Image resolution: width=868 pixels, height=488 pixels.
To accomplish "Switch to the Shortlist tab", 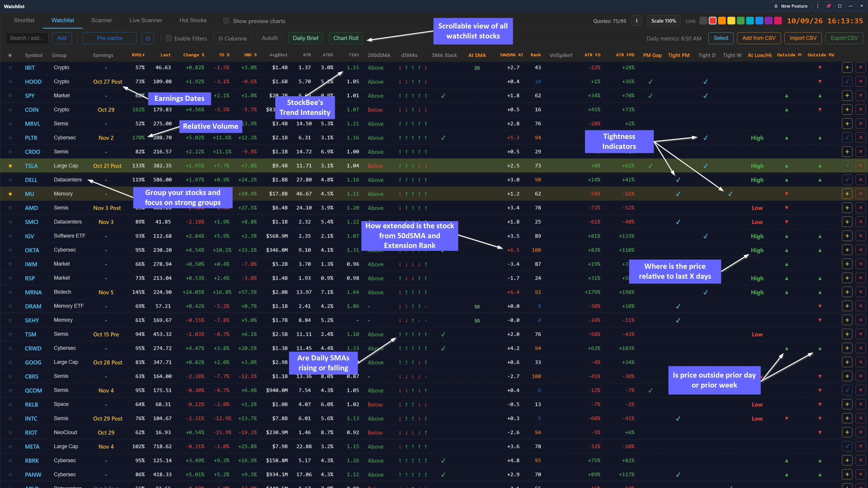I will [x=24, y=20].
